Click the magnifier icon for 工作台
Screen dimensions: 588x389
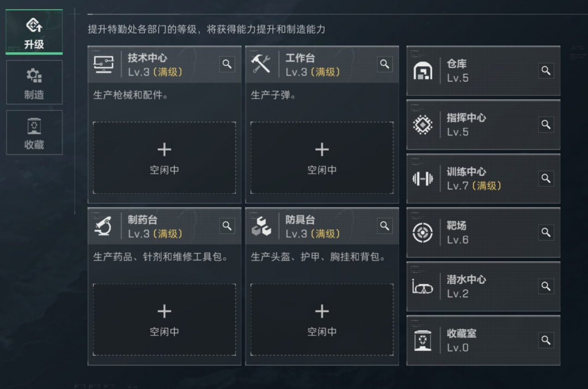[x=384, y=64]
